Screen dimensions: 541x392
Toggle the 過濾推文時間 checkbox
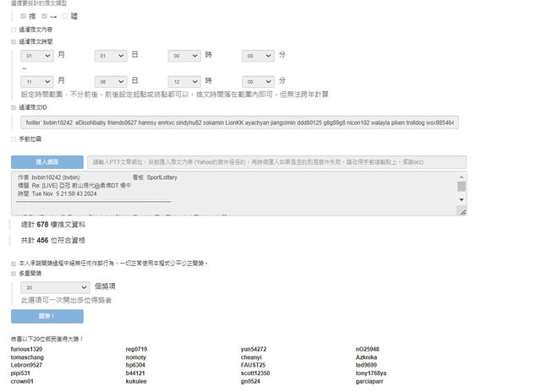[14, 41]
